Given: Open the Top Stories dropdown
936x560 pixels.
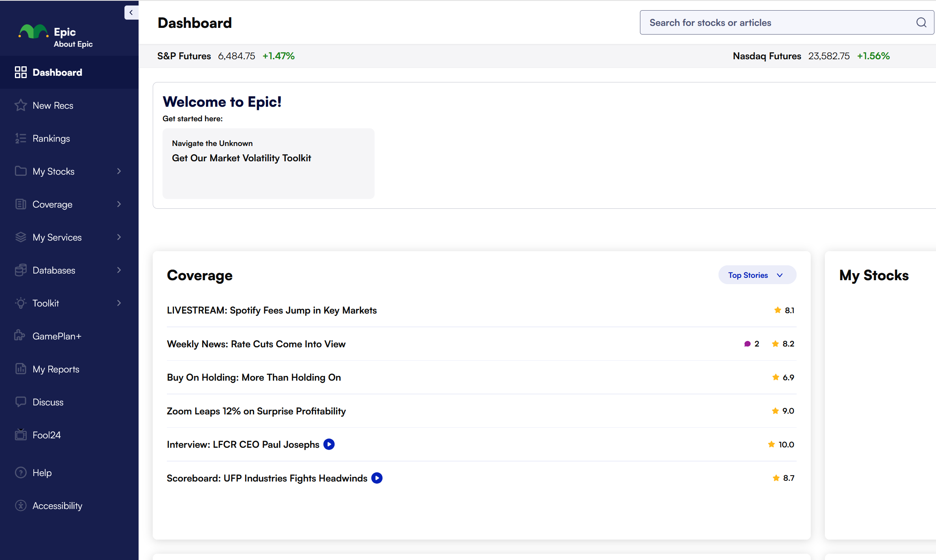Looking at the screenshot, I should pyautogui.click(x=757, y=275).
